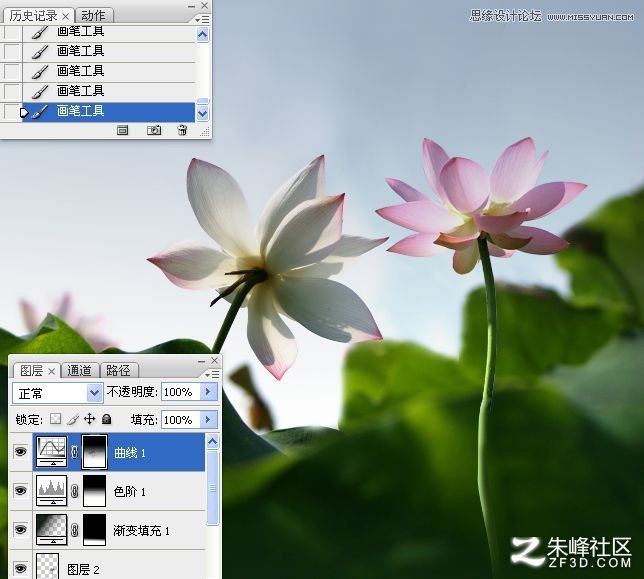Click the brush icon on the highlighted history state
The height and width of the screenshot is (579, 644).
(40, 112)
